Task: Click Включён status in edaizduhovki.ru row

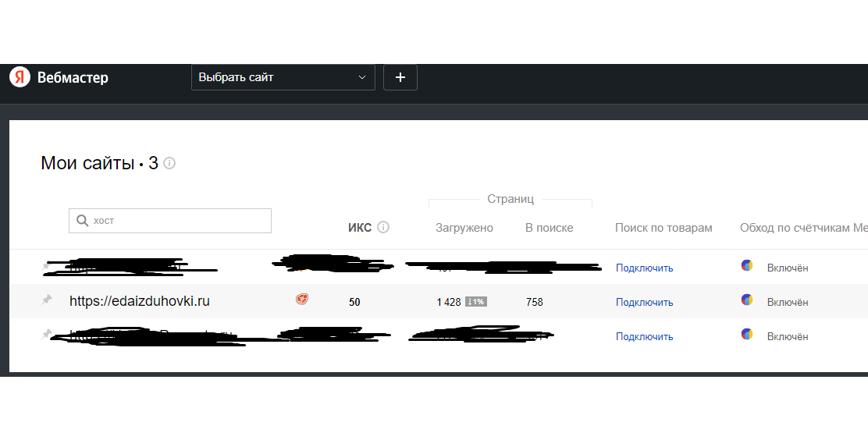Action: [x=787, y=302]
